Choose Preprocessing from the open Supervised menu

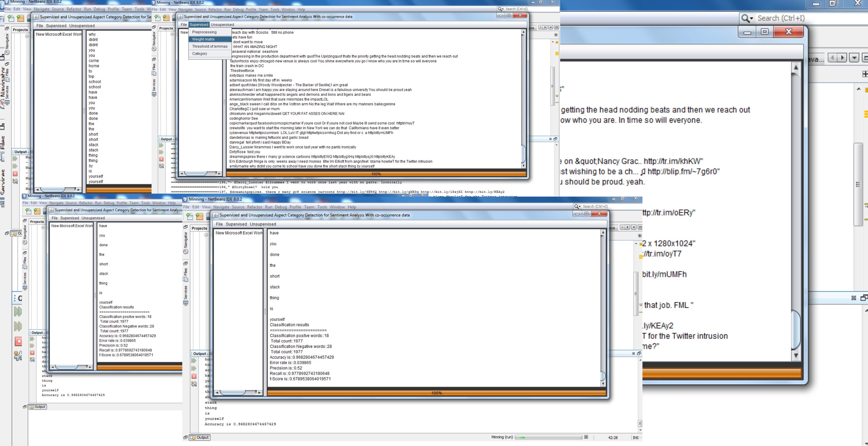[204, 32]
